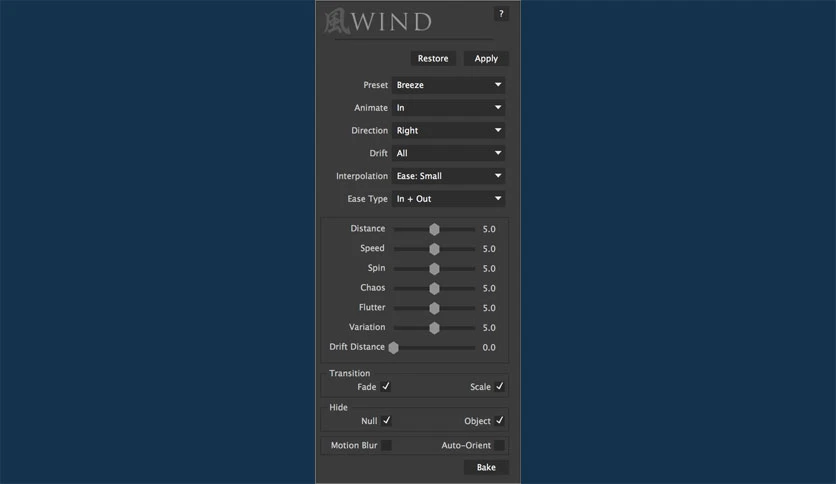Click the Distance slider handle
This screenshot has width=836, height=484.
435,229
